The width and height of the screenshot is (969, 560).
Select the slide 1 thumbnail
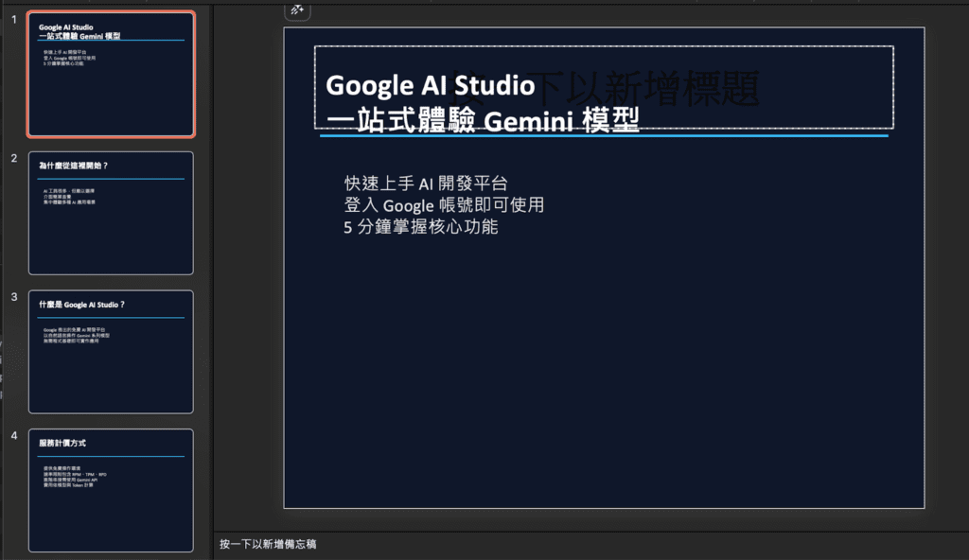(111, 74)
